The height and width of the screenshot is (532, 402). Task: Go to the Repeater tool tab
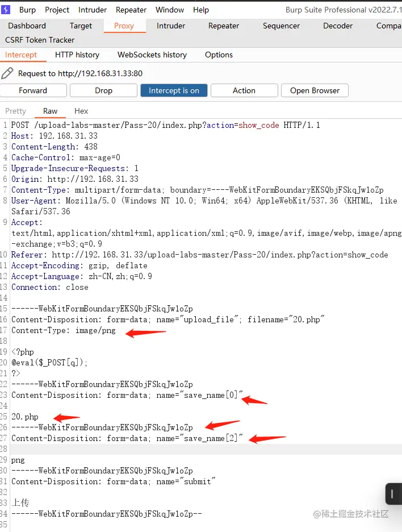224,26
